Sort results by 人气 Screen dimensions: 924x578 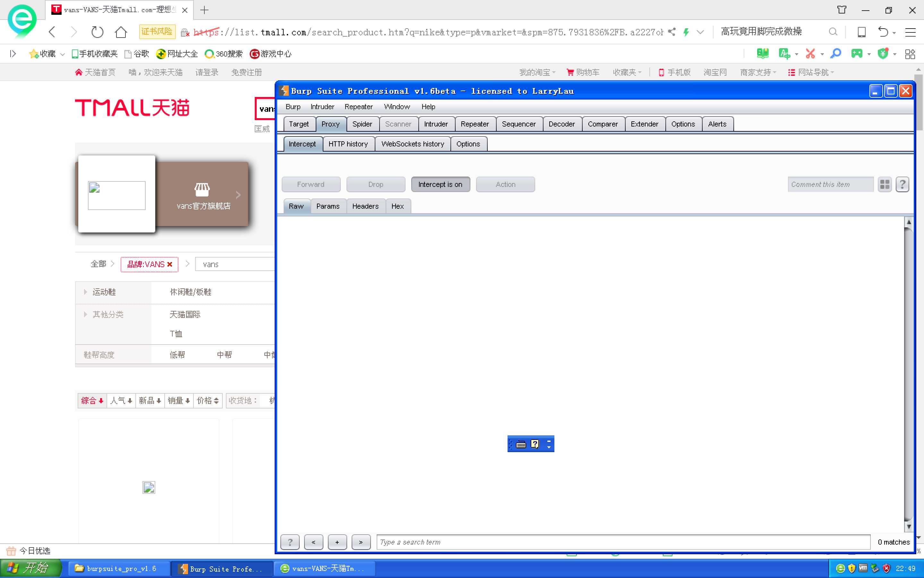(121, 401)
